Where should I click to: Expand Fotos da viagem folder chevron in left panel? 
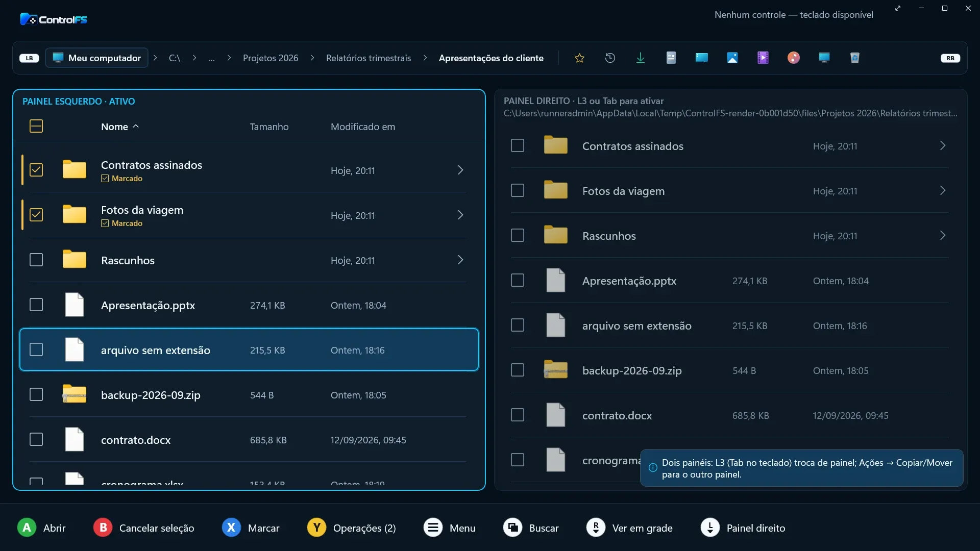click(460, 215)
